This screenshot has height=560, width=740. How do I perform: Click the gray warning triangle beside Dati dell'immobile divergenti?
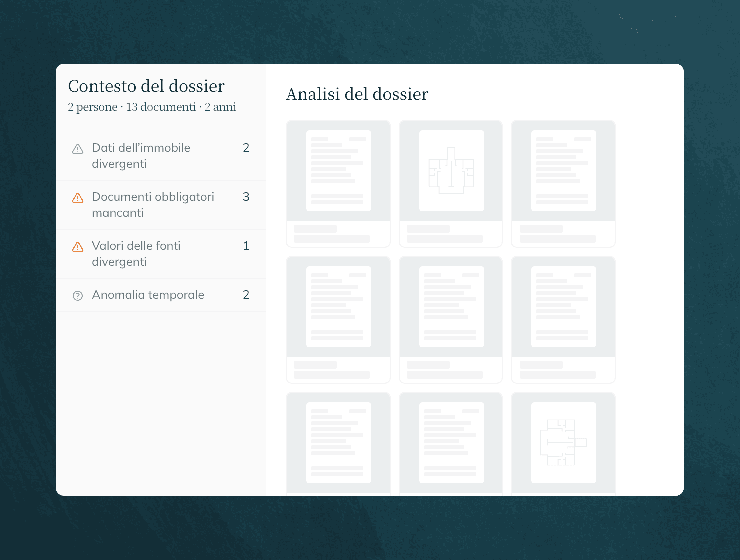coord(78,149)
